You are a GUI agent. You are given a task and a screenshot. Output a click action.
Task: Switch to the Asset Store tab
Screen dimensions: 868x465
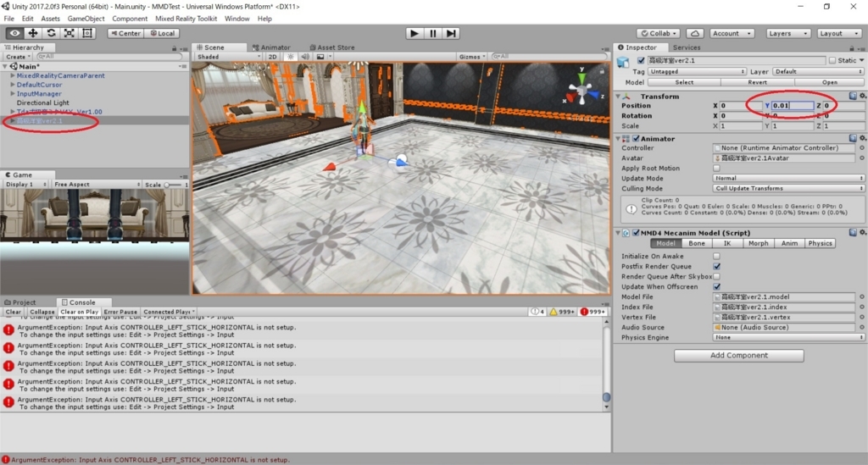click(332, 47)
